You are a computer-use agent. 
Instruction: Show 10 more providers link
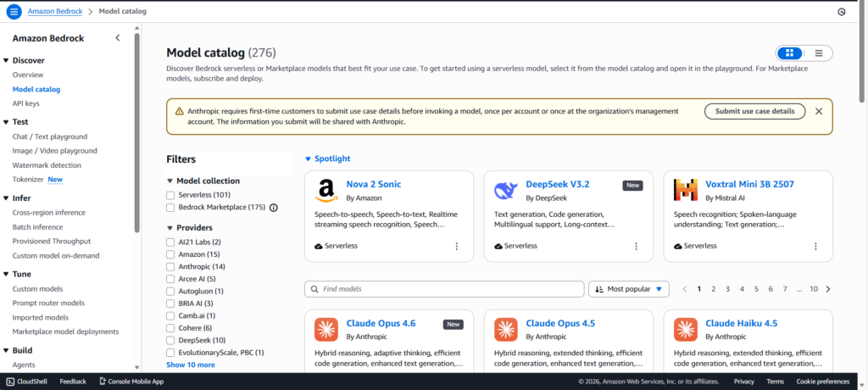(190, 365)
